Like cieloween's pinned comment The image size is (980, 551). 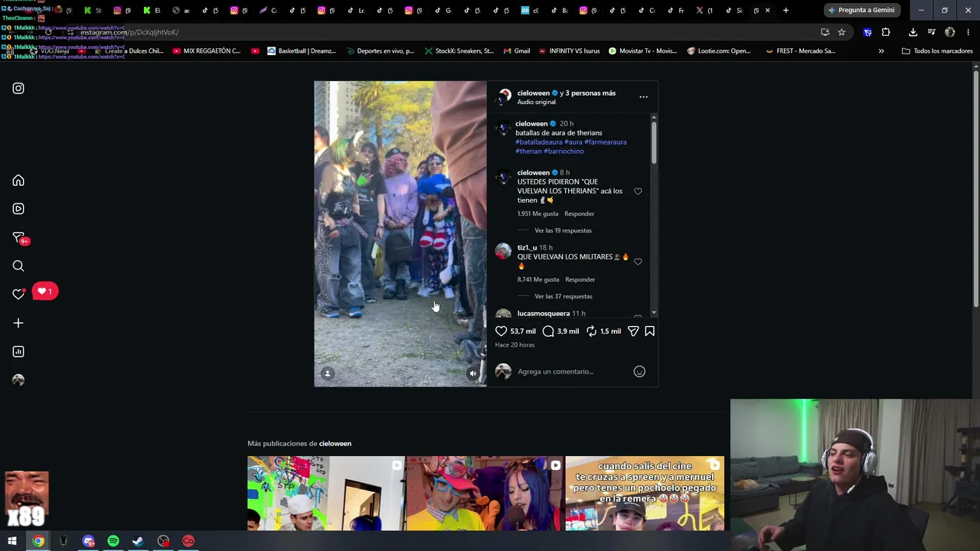(638, 191)
